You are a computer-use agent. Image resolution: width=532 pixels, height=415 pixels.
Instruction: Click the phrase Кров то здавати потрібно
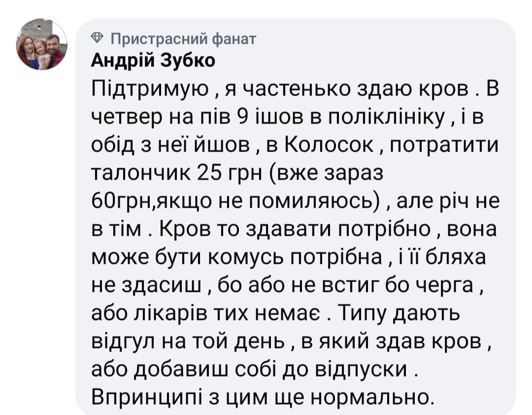click(x=295, y=229)
